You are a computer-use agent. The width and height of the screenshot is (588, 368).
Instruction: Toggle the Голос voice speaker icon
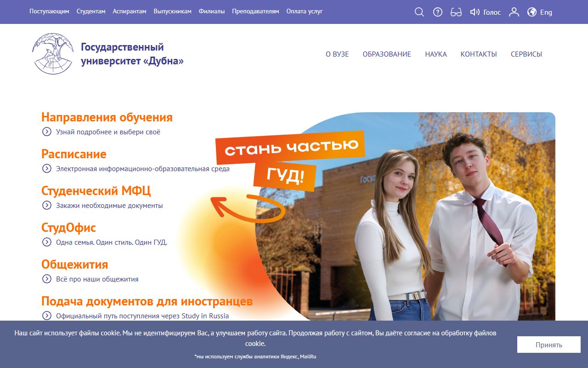point(475,12)
